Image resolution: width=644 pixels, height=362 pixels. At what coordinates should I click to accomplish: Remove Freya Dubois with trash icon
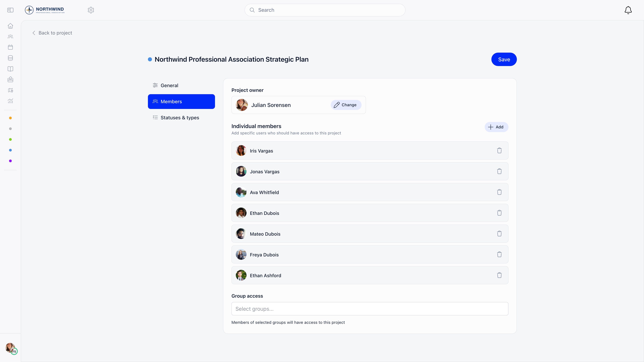pos(499,254)
